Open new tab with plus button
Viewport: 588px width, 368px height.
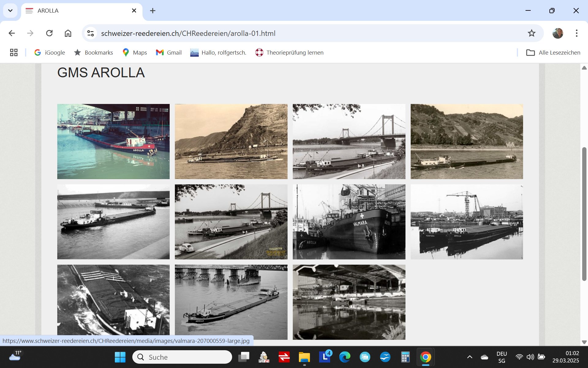pyautogui.click(x=153, y=11)
